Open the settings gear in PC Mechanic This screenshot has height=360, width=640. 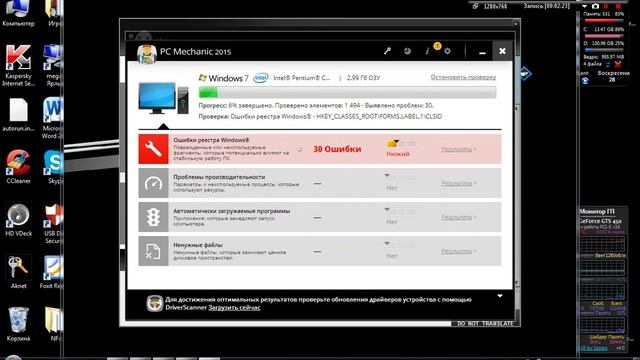coord(448,51)
